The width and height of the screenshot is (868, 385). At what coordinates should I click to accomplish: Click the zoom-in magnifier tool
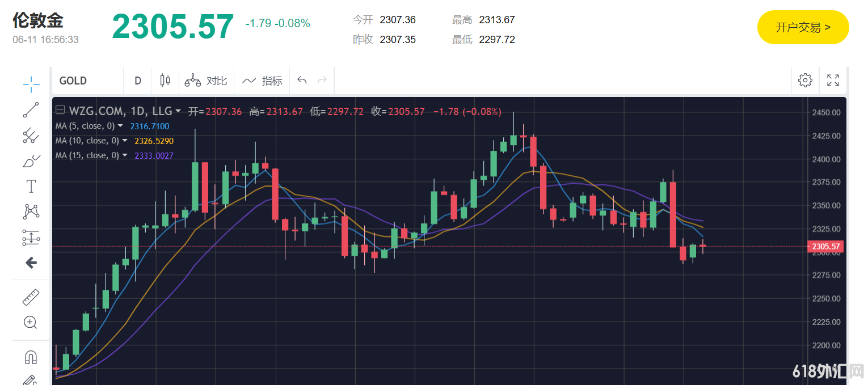[x=31, y=323]
